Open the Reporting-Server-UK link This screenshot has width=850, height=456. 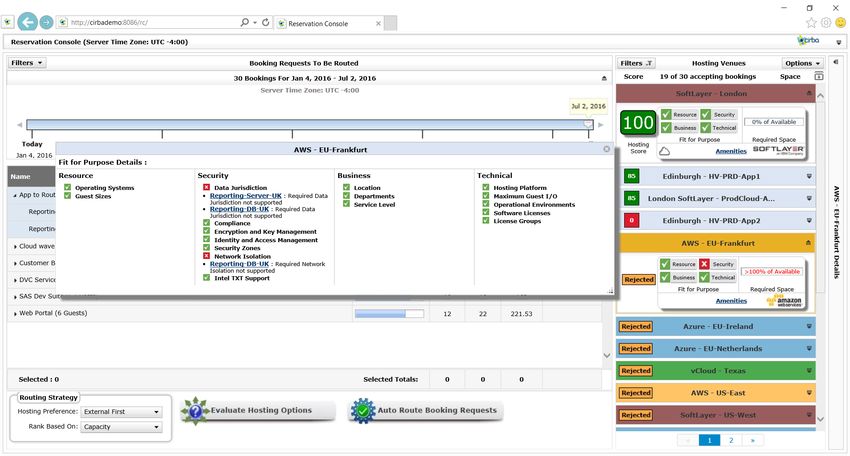pyautogui.click(x=246, y=196)
